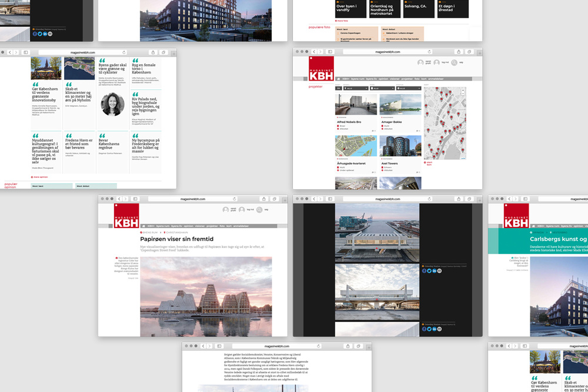Open 'visioner' in the projekter window navigation
588x392 pixels.
pos(395,79)
